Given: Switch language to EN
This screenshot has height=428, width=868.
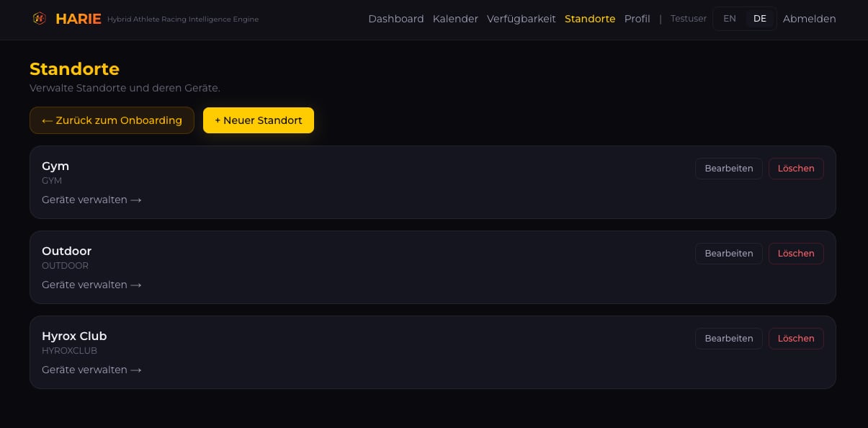Looking at the screenshot, I should coord(729,18).
